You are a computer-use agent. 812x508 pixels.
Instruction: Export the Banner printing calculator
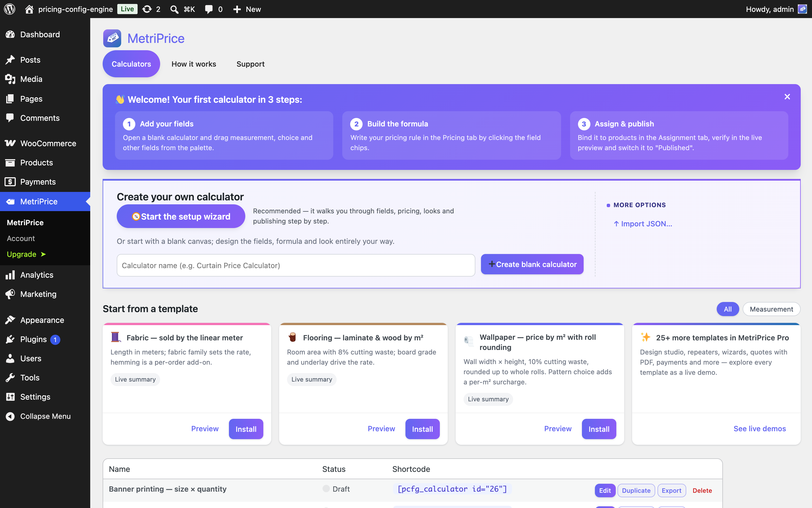(671, 491)
